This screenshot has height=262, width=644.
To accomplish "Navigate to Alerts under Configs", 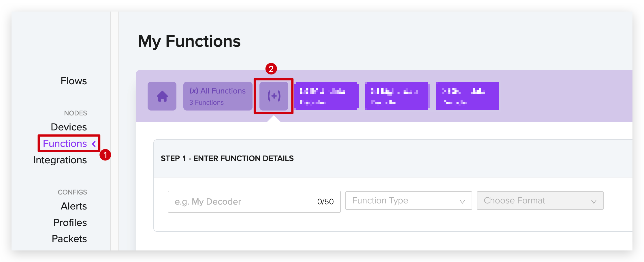I will click(74, 206).
